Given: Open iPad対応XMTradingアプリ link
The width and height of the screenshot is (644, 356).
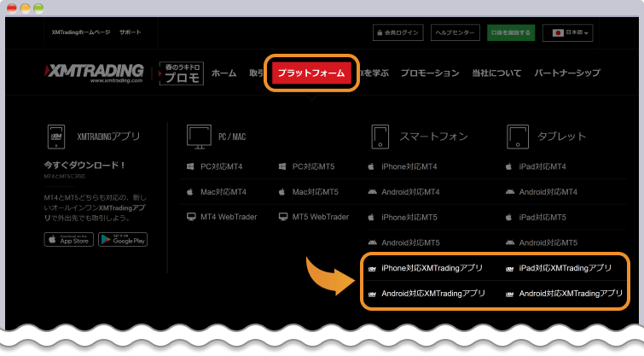Looking at the screenshot, I should click(566, 268).
